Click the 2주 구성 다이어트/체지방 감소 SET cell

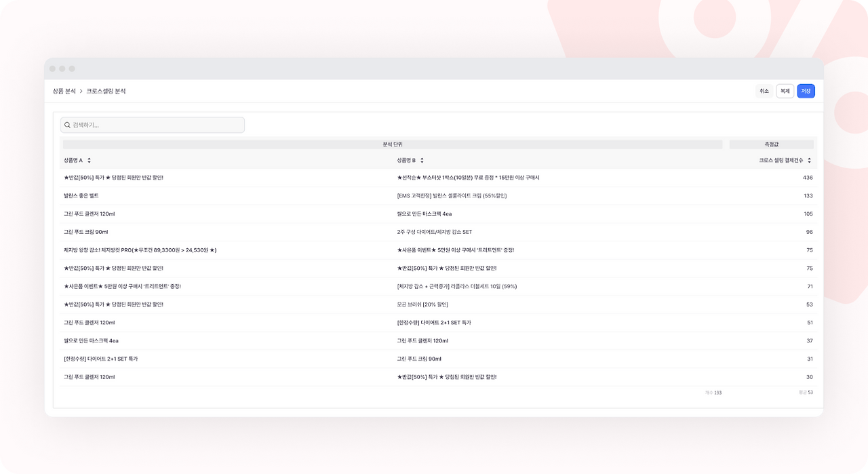(435, 232)
